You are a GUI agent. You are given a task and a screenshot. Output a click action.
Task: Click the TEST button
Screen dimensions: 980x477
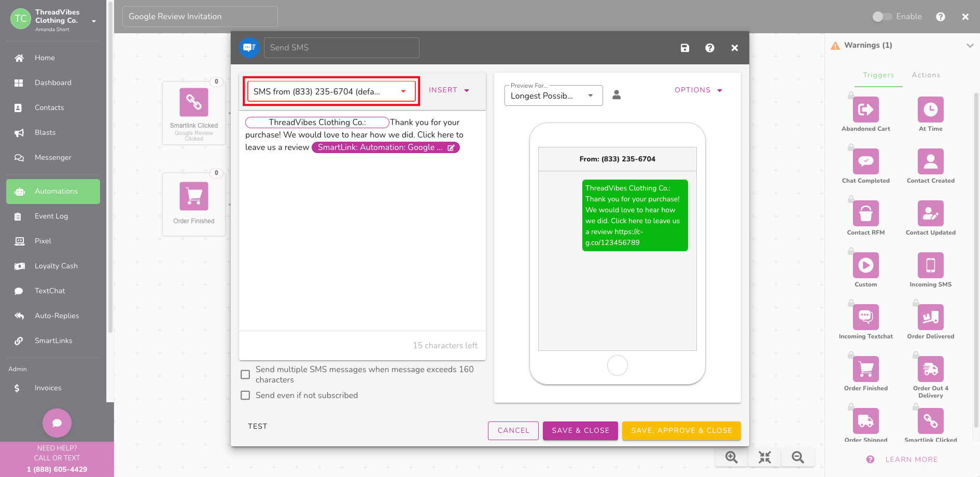[258, 426]
